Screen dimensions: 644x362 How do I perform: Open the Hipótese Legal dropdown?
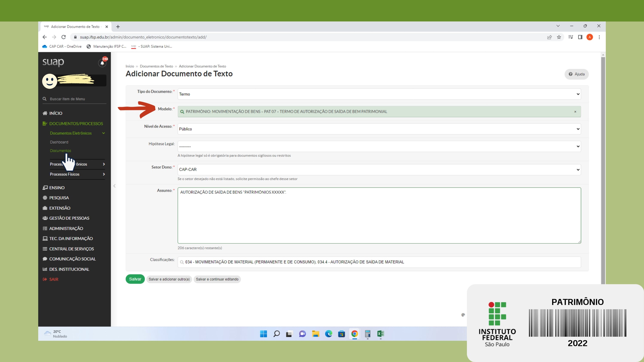(x=379, y=146)
